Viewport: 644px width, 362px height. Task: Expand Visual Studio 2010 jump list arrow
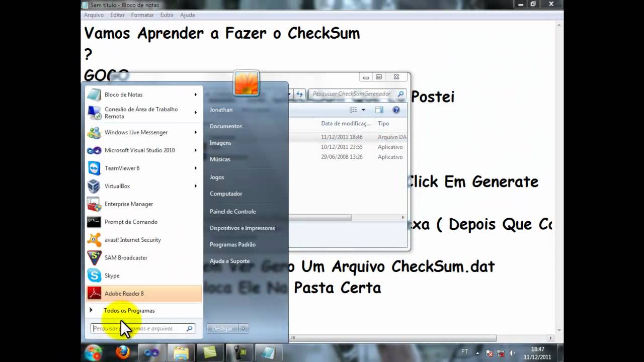196,150
